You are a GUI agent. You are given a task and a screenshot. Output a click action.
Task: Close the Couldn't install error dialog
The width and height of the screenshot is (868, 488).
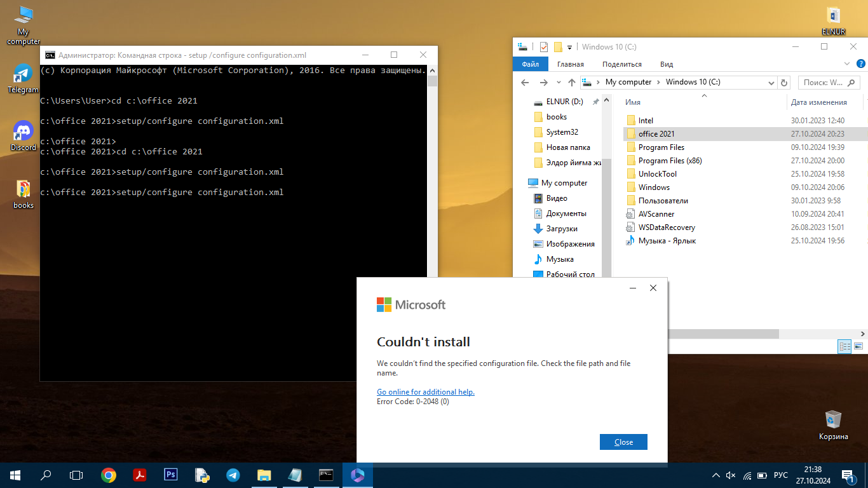[x=623, y=442]
